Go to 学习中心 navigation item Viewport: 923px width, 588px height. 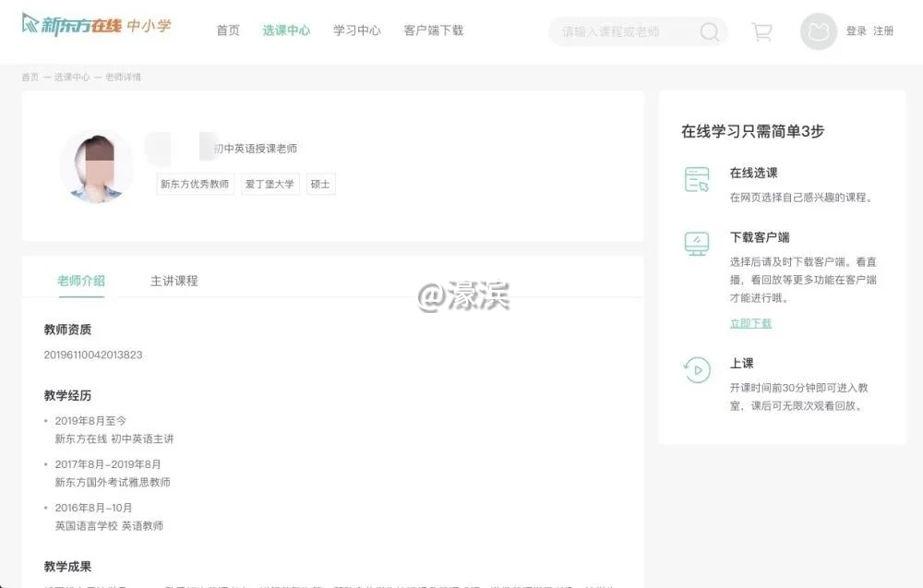[357, 30]
